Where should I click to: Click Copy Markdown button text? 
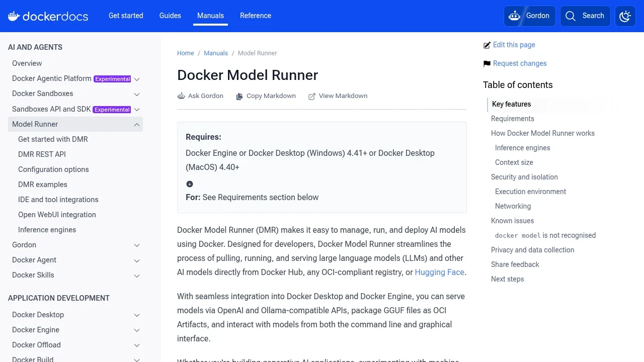(271, 96)
